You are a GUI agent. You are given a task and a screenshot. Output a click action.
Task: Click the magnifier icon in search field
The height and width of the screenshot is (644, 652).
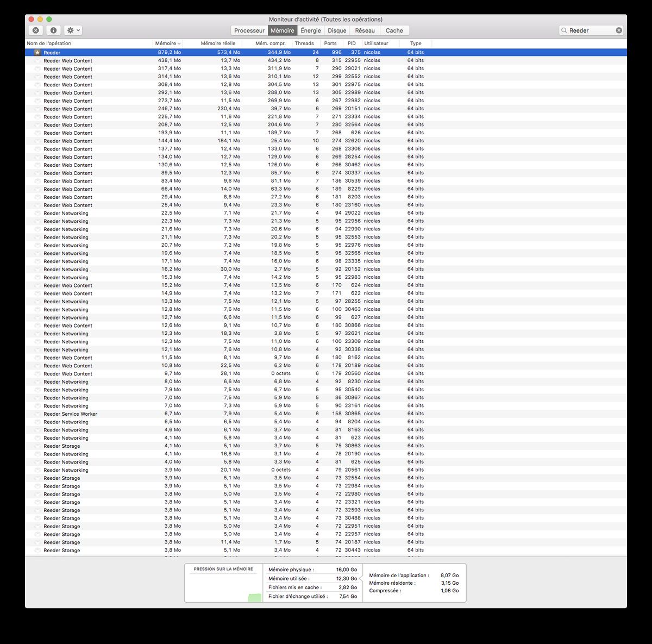[x=565, y=30]
